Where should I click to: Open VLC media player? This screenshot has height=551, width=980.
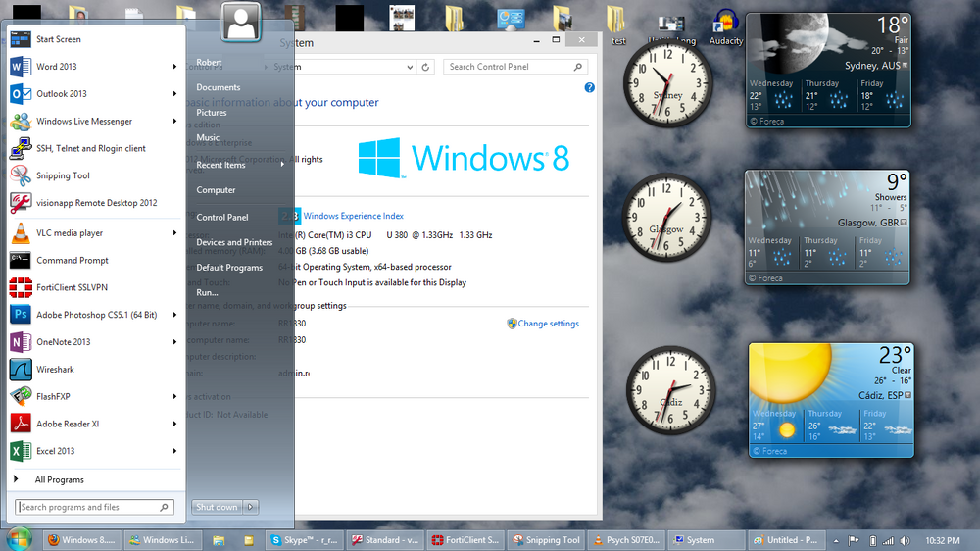pyautogui.click(x=94, y=232)
